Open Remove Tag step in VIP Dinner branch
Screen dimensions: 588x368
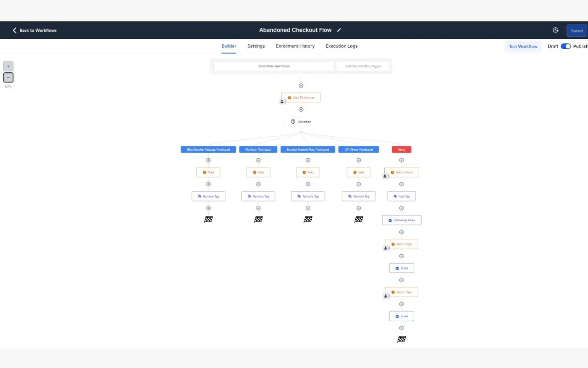(x=359, y=196)
